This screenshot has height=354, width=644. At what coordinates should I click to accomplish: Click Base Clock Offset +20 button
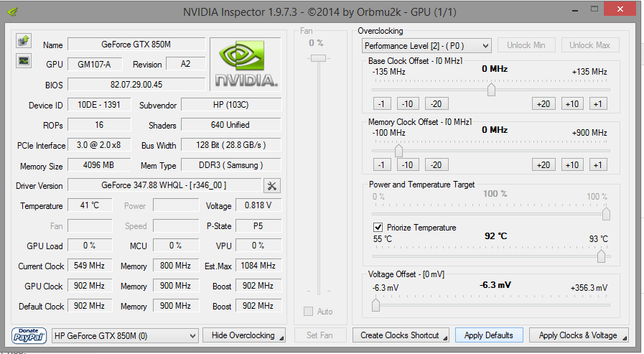(543, 104)
